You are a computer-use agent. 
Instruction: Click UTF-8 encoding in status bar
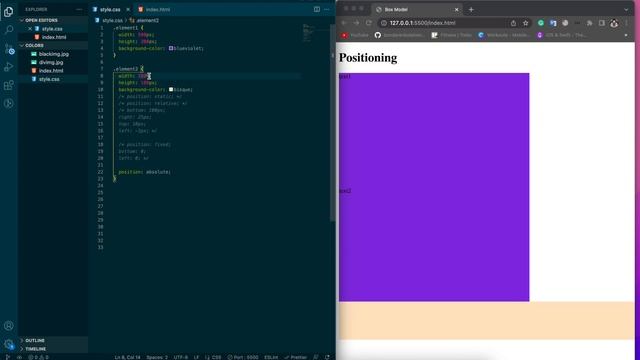(x=180, y=357)
